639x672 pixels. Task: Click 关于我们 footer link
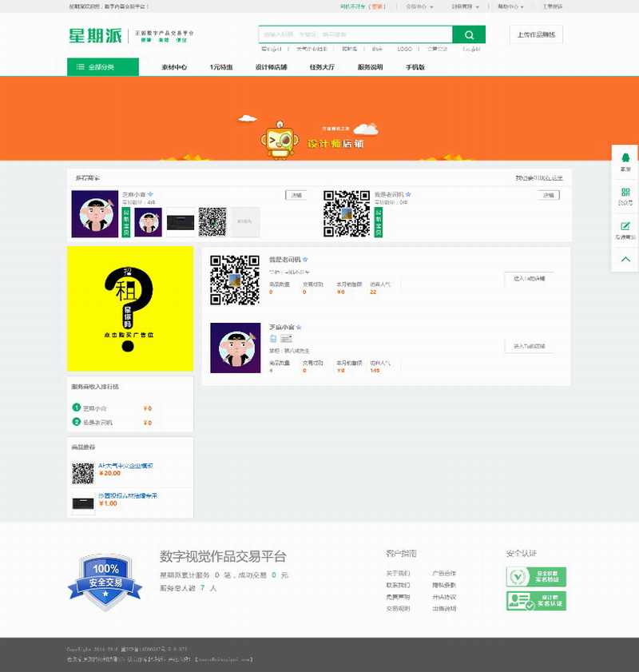398,573
